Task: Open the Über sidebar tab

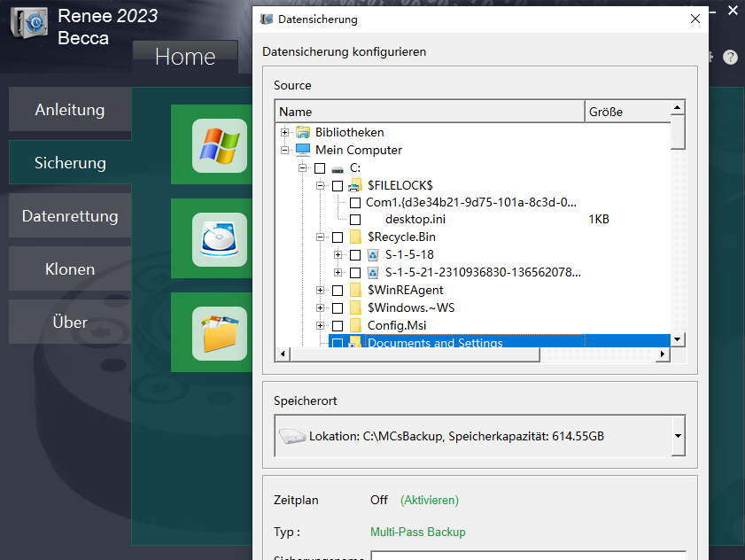Action: [x=70, y=323]
